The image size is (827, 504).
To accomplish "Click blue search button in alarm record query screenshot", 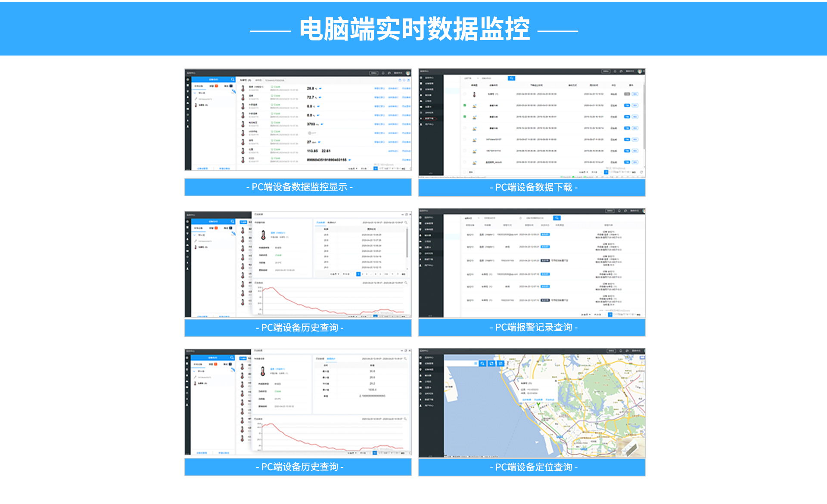I will click(x=557, y=218).
